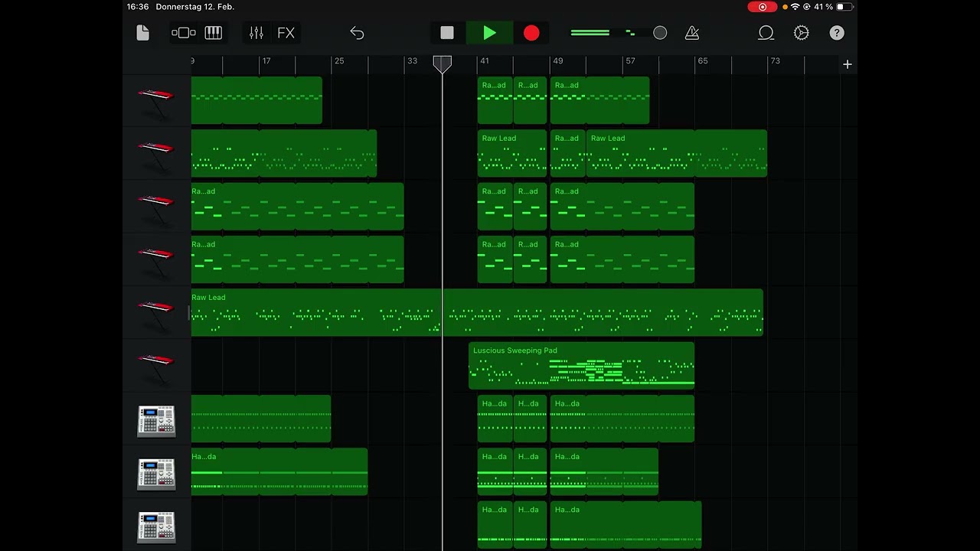Click bar number 73 on the ruler

point(776,61)
